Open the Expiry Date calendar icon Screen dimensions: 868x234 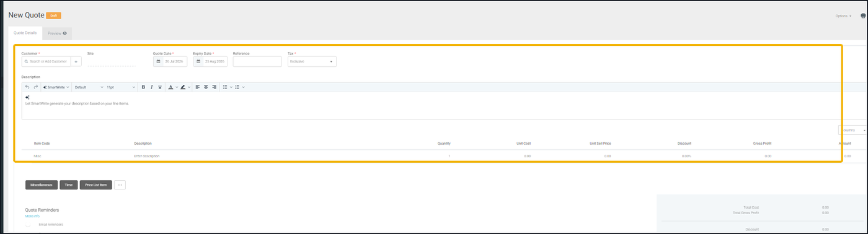click(x=198, y=61)
